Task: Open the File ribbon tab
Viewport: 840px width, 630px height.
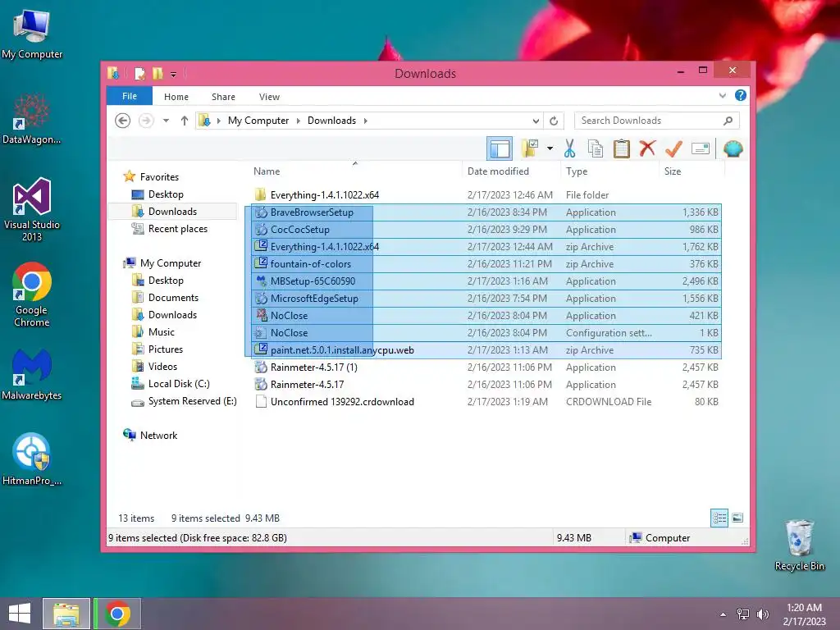Action: coord(130,96)
